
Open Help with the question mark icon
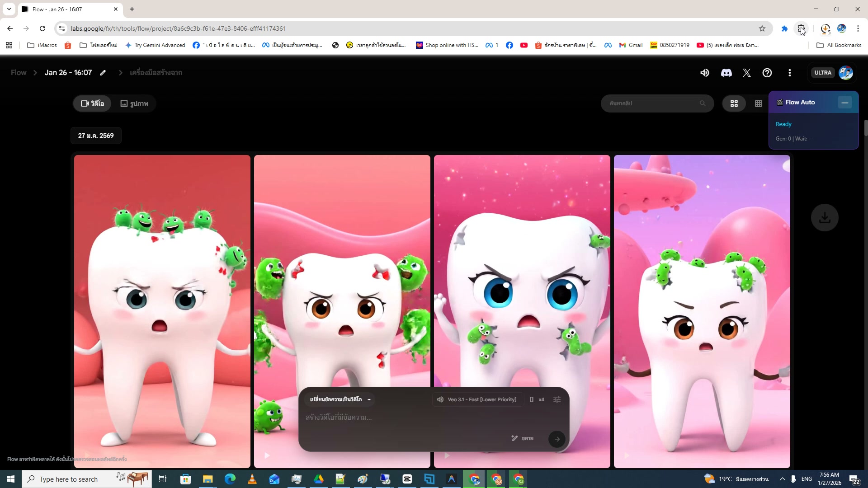(767, 73)
